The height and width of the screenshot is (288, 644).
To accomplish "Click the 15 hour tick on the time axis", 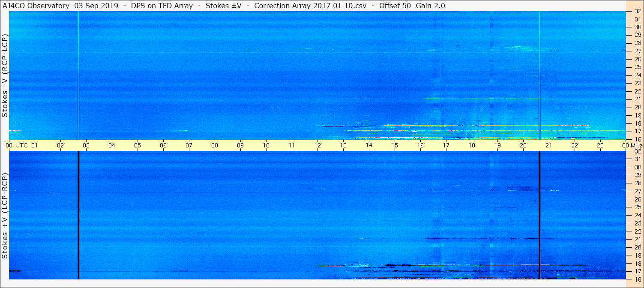I will [x=395, y=145].
